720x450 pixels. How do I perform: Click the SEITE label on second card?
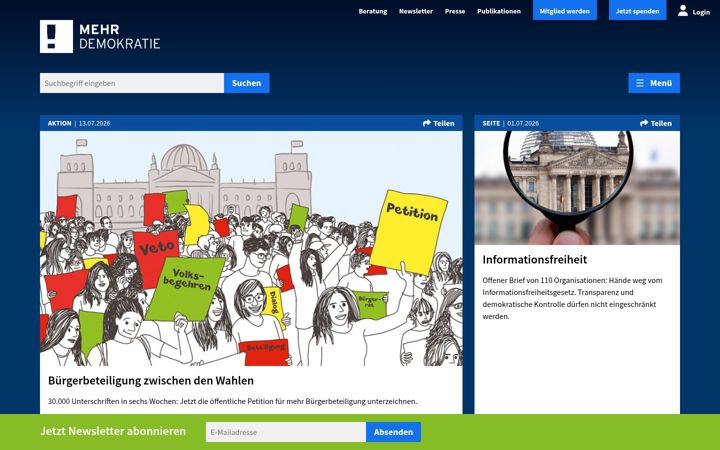[x=491, y=124]
